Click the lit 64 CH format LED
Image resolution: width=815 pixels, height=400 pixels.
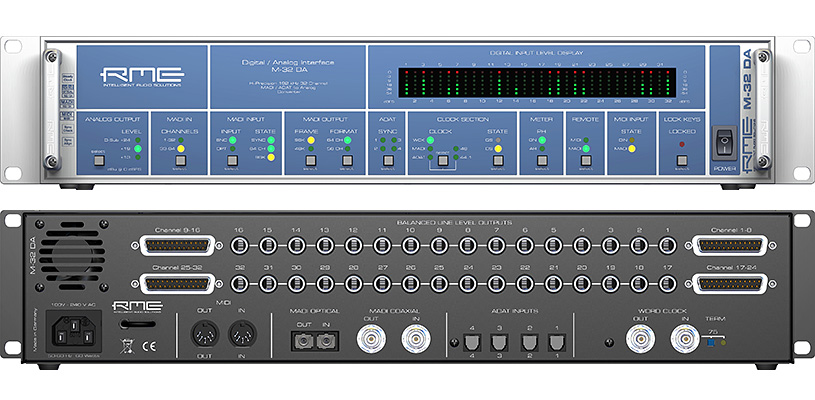click(x=347, y=140)
